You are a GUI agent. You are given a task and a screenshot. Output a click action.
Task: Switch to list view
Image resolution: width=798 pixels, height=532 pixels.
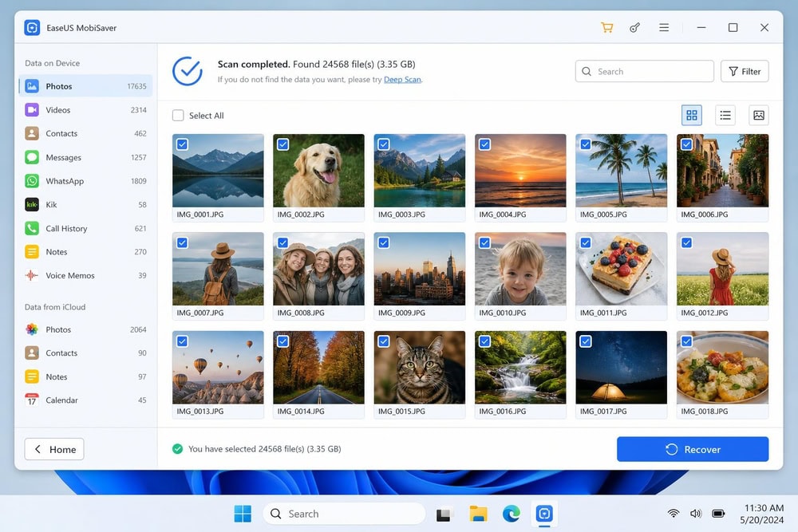(x=725, y=116)
